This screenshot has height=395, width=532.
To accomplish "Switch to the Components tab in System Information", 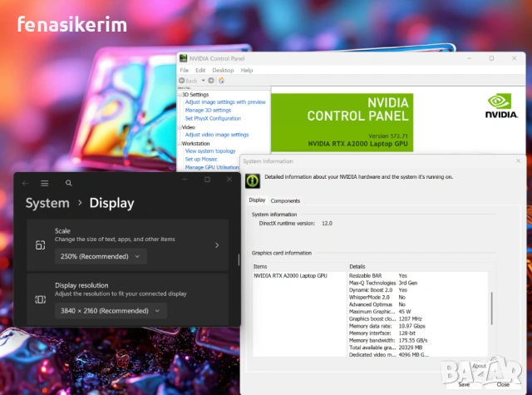I will click(x=285, y=200).
